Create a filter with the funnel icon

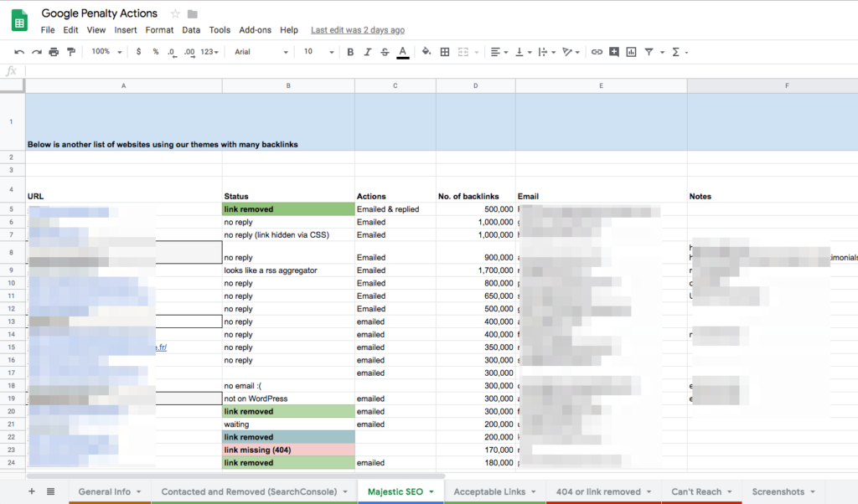pyautogui.click(x=649, y=52)
